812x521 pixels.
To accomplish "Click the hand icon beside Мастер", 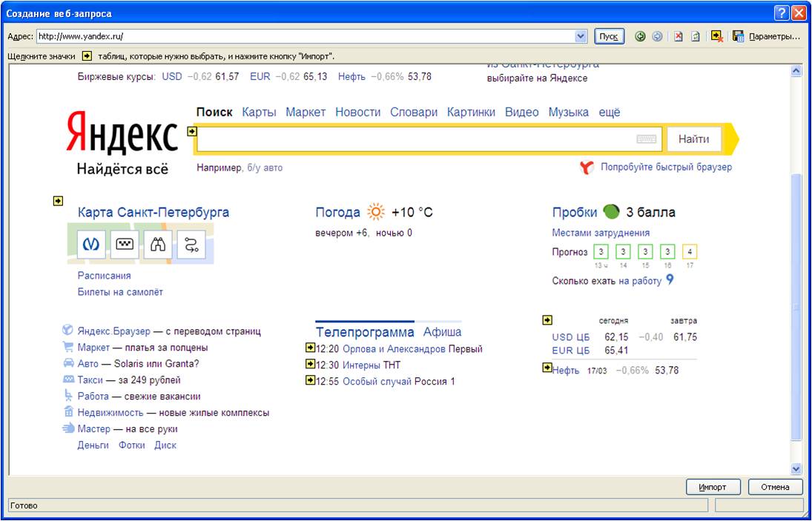I will (x=67, y=428).
